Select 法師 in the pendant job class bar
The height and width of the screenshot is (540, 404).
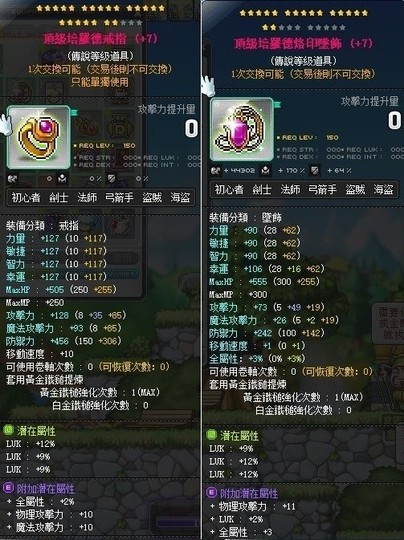coord(290,189)
